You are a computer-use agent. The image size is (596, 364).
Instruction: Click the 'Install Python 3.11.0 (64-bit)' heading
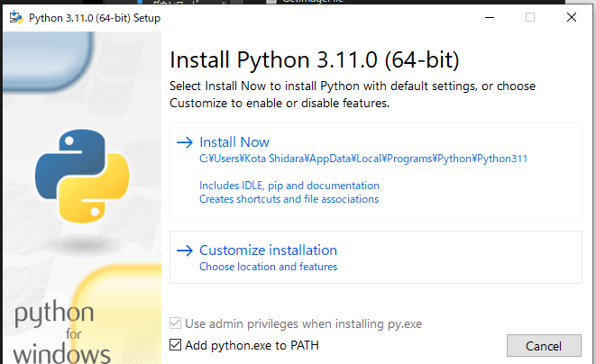(x=315, y=60)
